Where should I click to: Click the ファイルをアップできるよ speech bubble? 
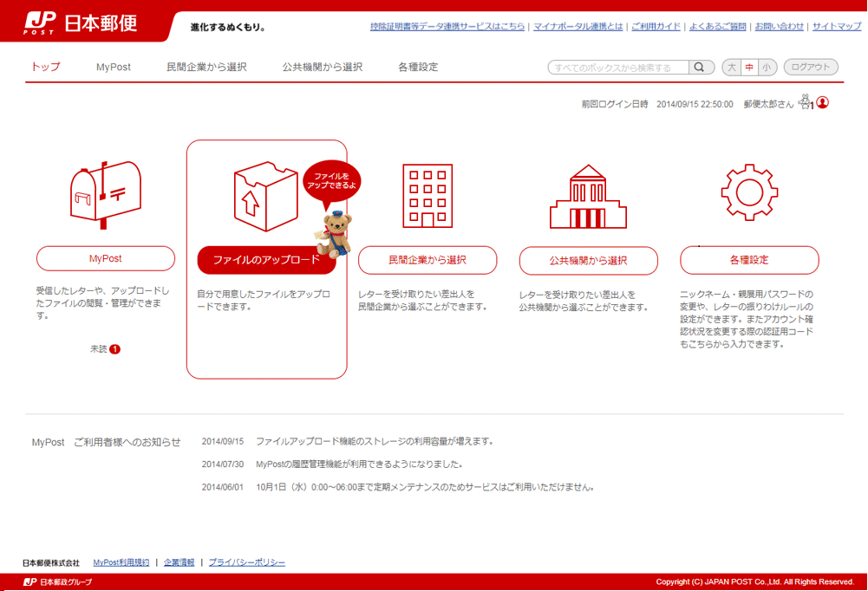click(x=331, y=182)
